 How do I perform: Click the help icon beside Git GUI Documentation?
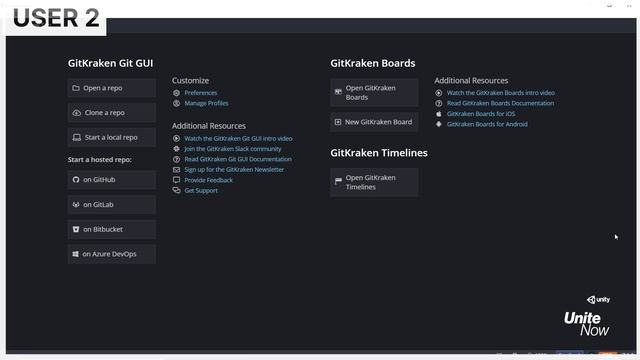[176, 160]
